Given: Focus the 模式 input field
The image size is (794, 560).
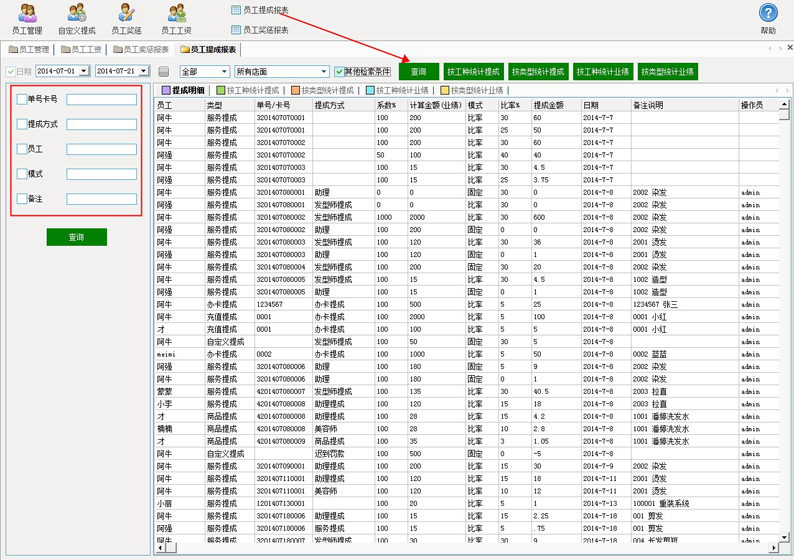Looking at the screenshot, I should tap(101, 174).
